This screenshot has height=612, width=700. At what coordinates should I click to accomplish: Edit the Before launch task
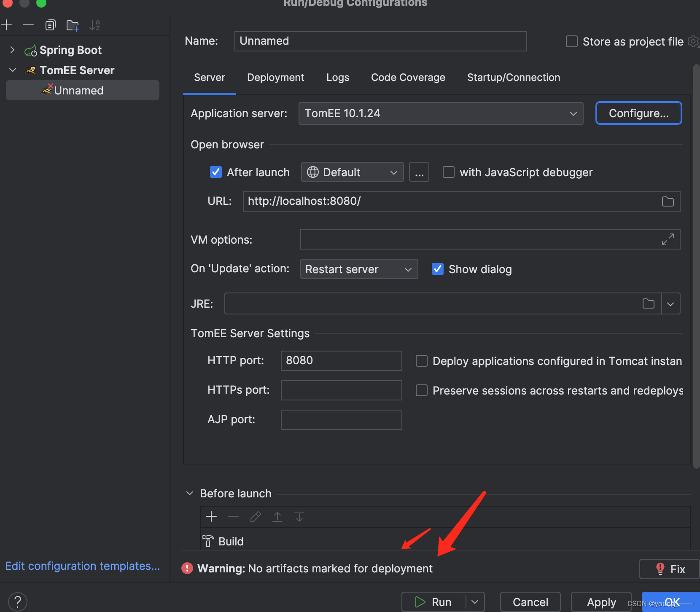pos(256,516)
